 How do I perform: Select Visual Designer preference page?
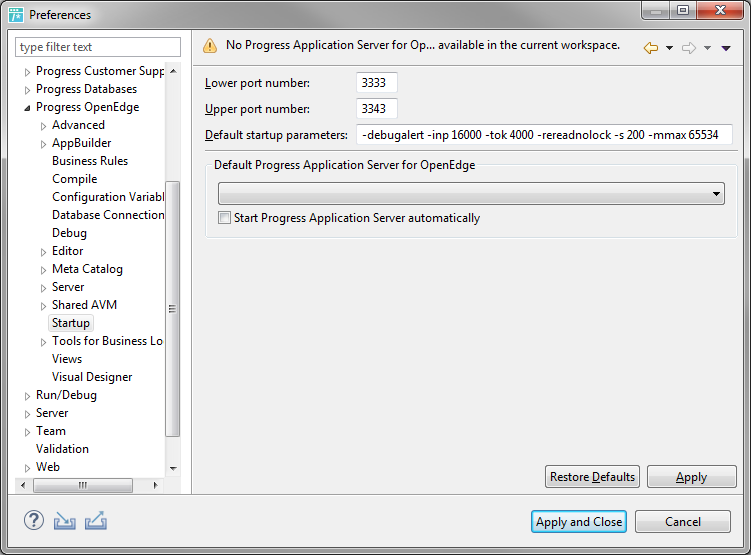[x=92, y=377]
